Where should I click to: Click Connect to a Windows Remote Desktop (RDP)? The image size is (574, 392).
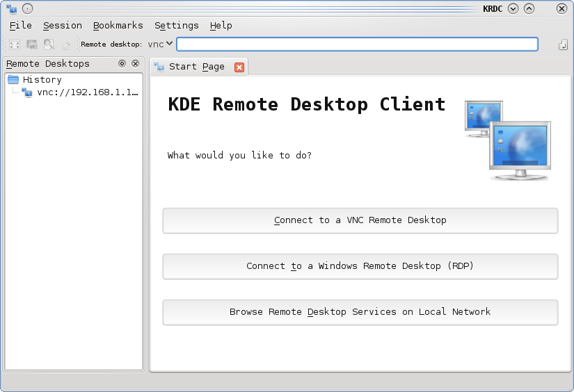[x=360, y=266]
